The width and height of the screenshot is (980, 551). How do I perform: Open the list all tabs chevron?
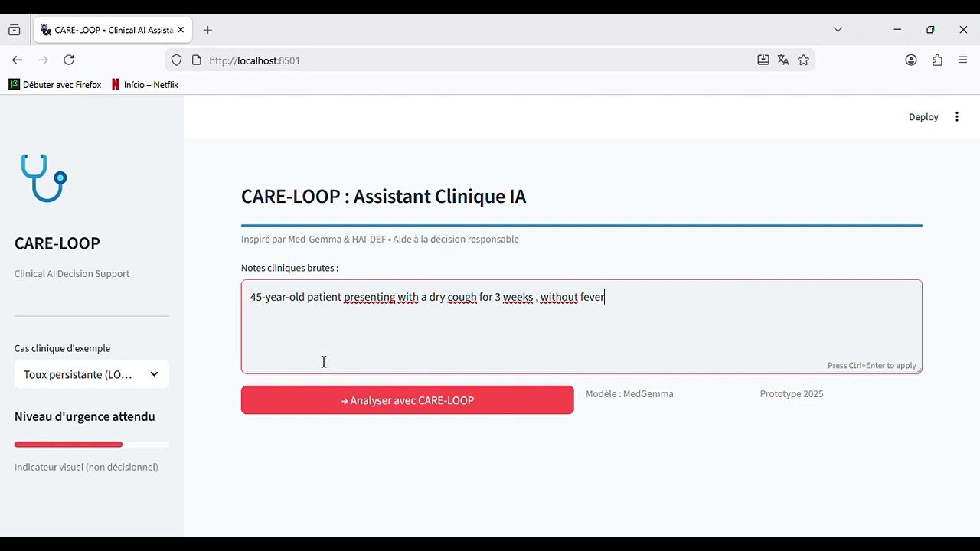(x=838, y=31)
